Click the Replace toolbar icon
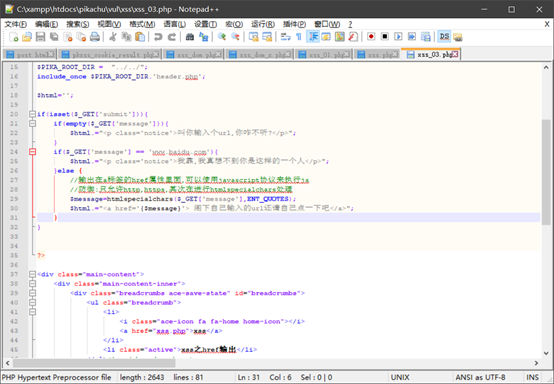This screenshot has height=384, width=554. (x=204, y=37)
